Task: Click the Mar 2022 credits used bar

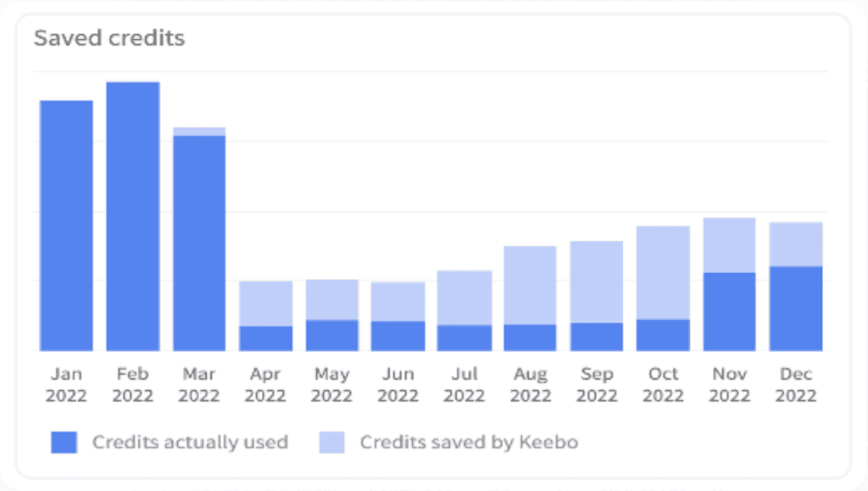Action: [199, 243]
